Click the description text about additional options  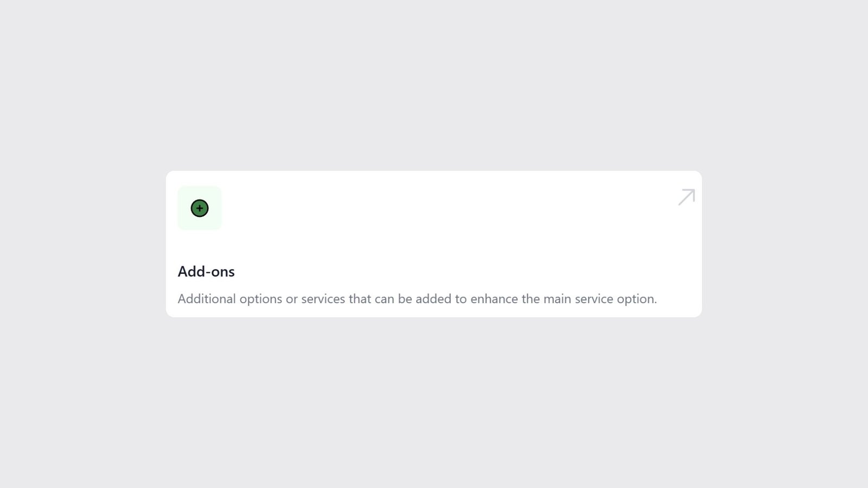point(417,299)
